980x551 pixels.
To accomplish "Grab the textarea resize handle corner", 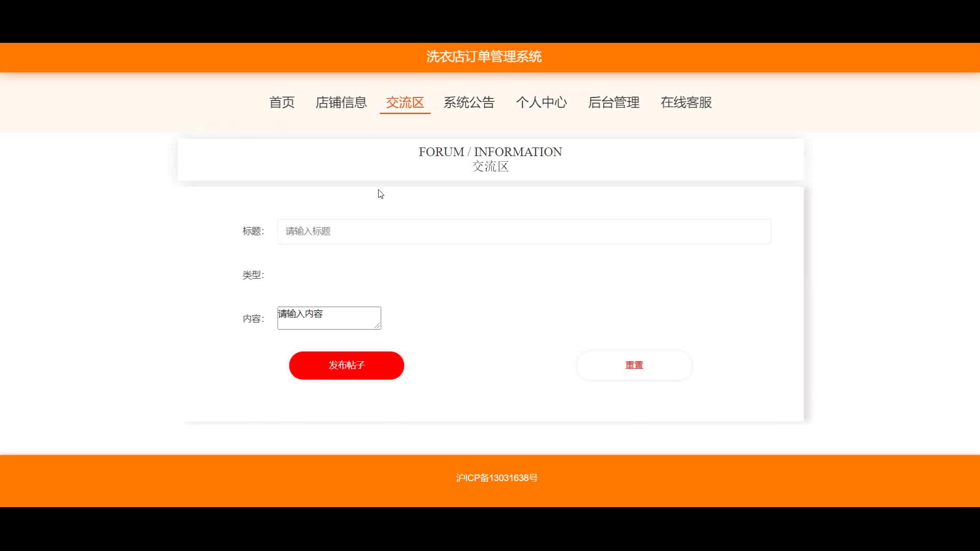I will pos(377,325).
